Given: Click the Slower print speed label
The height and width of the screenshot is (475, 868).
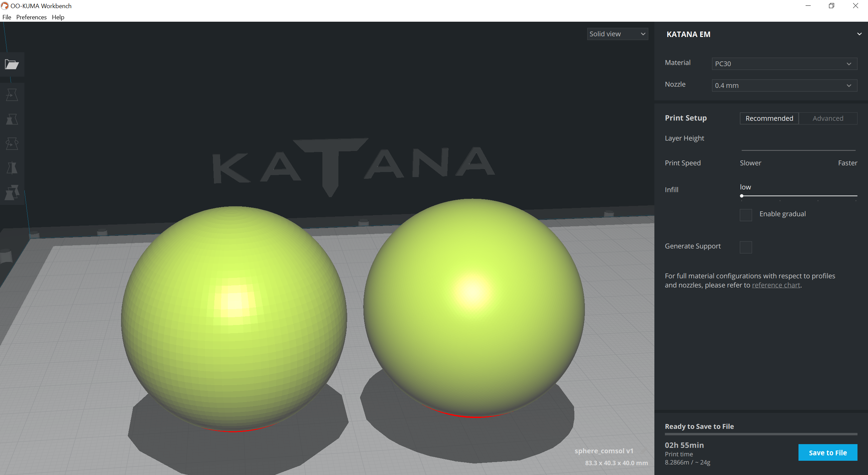Looking at the screenshot, I should 750,163.
